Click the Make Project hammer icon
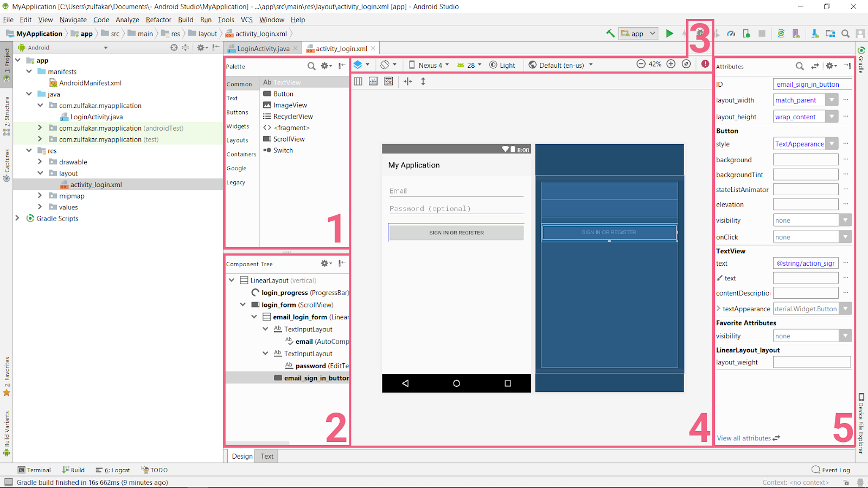This screenshot has width=868, height=488. tap(610, 34)
